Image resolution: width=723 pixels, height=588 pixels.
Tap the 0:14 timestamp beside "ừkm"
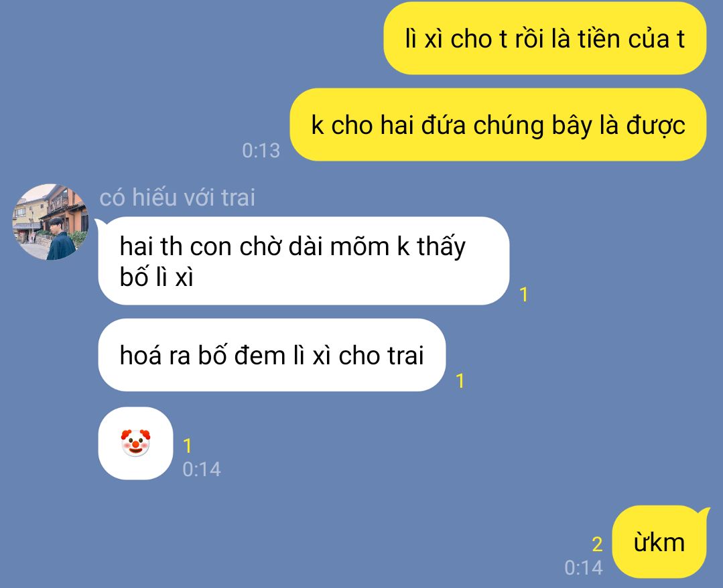pyautogui.click(x=584, y=568)
